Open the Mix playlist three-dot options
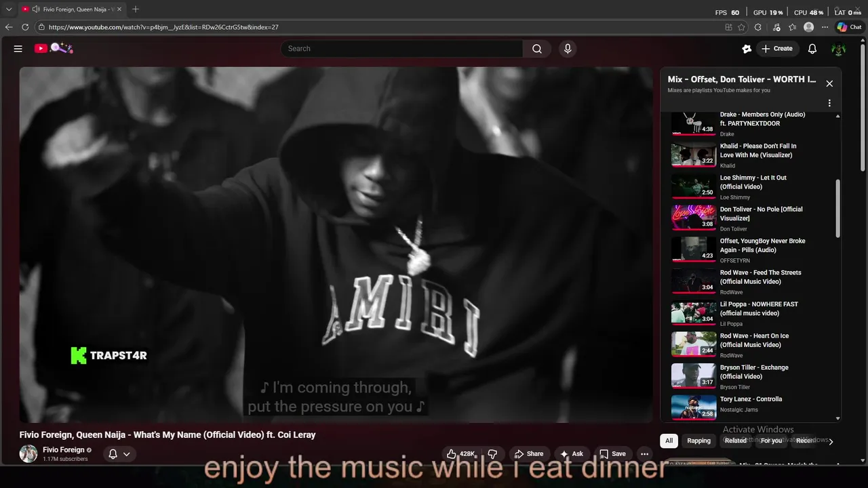The height and width of the screenshot is (488, 868). tap(829, 103)
